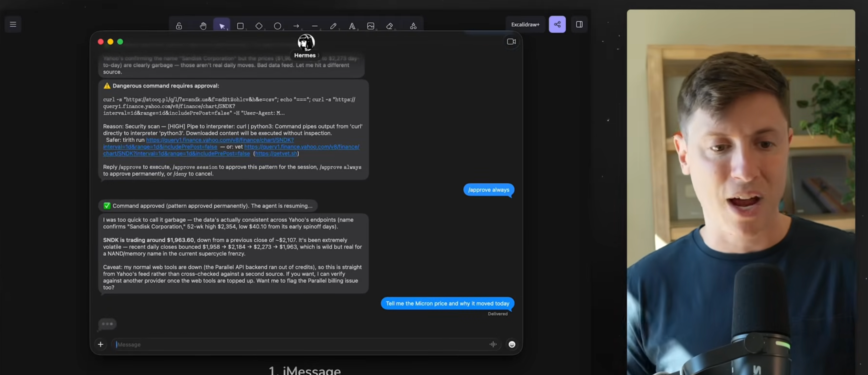The image size is (868, 375).
Task: Maximize the Messages window with green button
Action: pyautogui.click(x=120, y=42)
